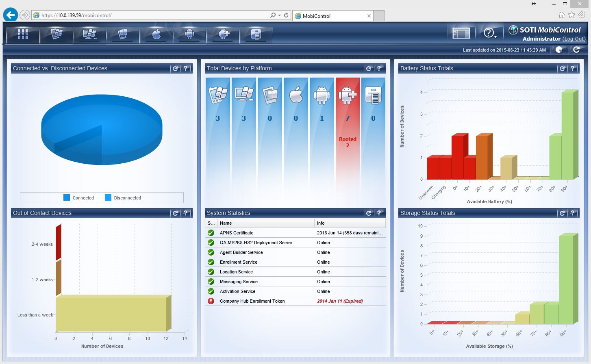Click the 90+ storage bar
Viewport: 591px width, 364px height.
[568, 279]
